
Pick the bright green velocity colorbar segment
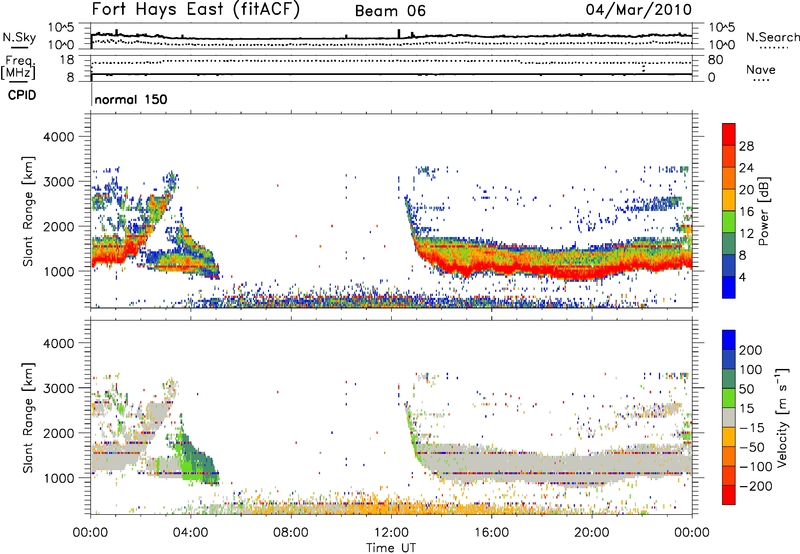tap(729, 398)
